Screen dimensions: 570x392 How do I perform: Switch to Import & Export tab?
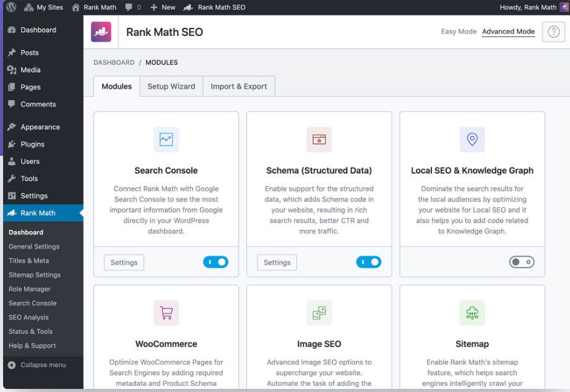[x=239, y=87]
